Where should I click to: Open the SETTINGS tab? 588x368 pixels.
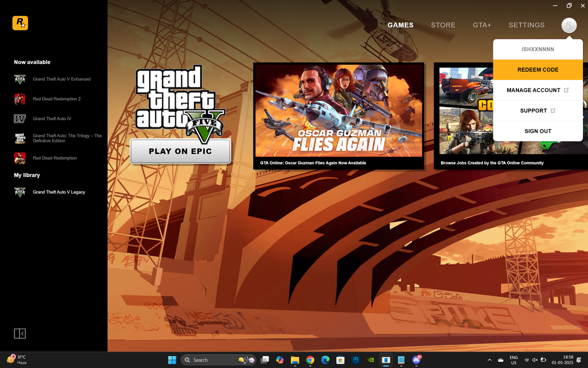pyautogui.click(x=526, y=25)
